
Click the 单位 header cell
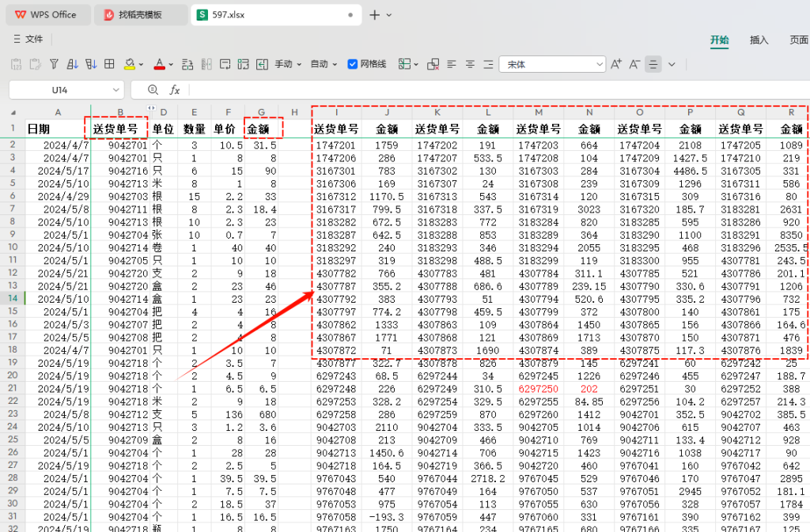point(163,129)
